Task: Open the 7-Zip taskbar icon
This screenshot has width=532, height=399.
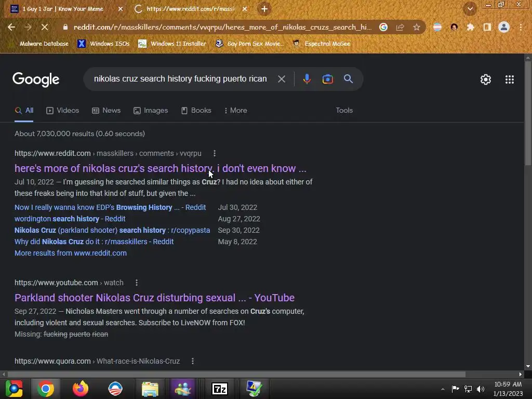Action: point(220,389)
